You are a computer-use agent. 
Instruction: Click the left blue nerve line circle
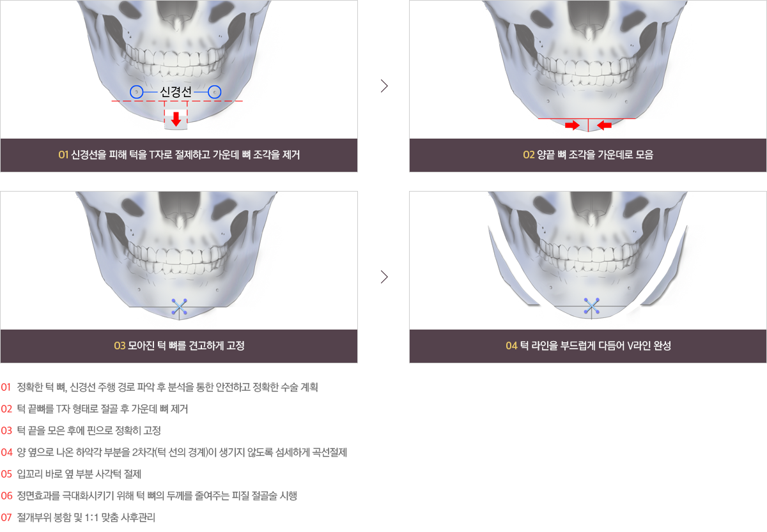(x=136, y=92)
